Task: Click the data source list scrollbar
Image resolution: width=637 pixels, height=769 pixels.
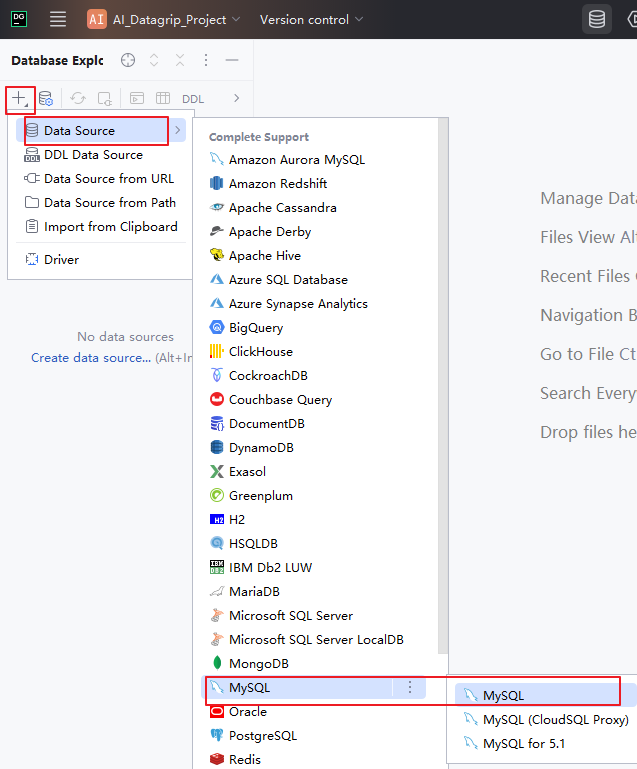Action: point(443,386)
